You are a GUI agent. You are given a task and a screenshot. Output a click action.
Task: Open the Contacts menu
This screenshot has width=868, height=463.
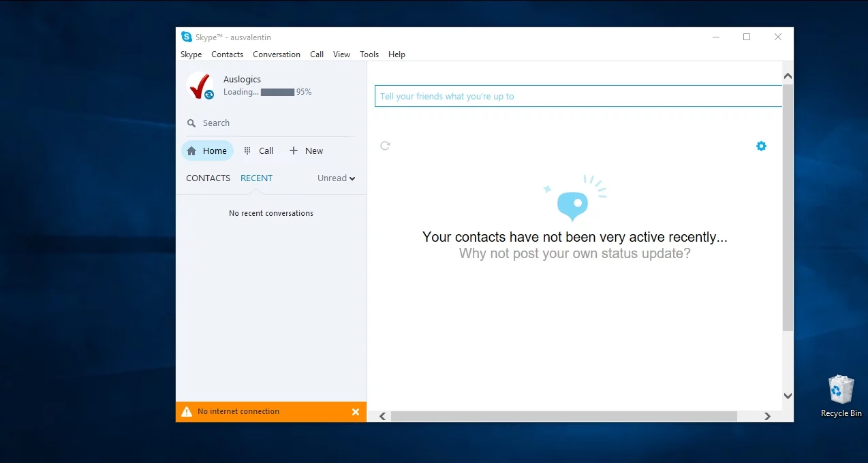(x=227, y=54)
